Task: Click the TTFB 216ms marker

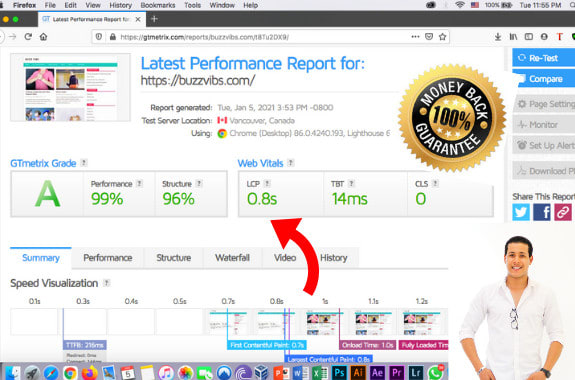Action: point(85,345)
